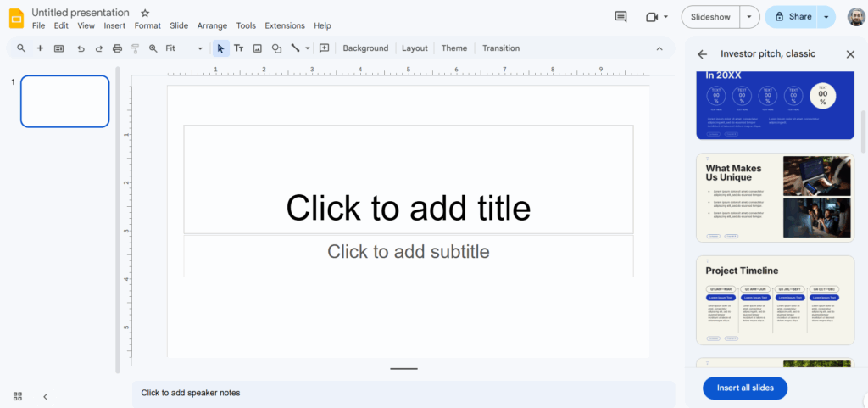Image resolution: width=868 pixels, height=408 pixels.
Task: Click the Insert image icon
Action: [258, 48]
